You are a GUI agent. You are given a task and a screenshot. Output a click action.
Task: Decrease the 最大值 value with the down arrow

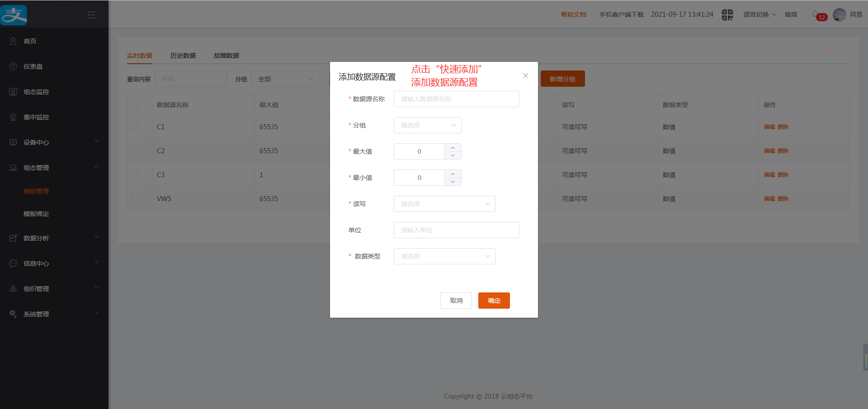(453, 155)
